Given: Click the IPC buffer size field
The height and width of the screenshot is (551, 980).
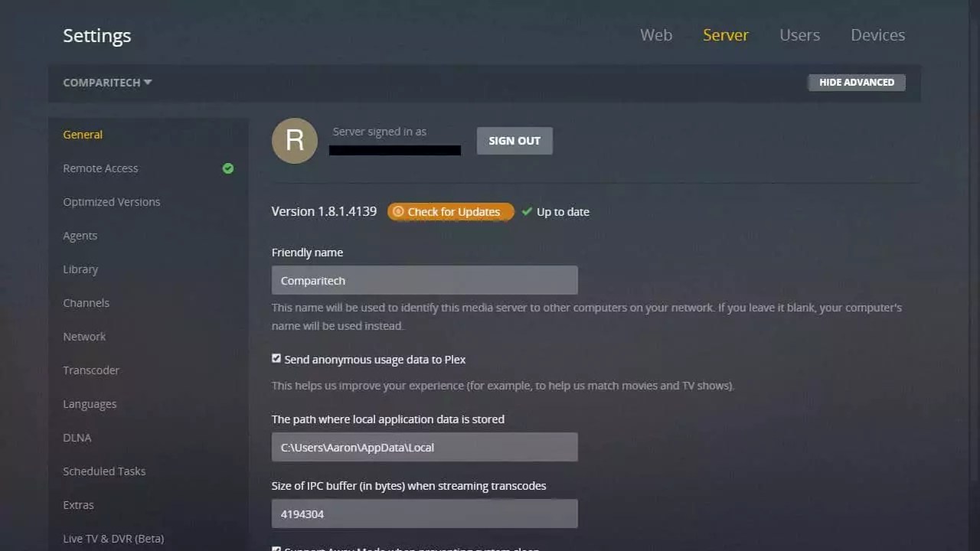Looking at the screenshot, I should (x=424, y=514).
